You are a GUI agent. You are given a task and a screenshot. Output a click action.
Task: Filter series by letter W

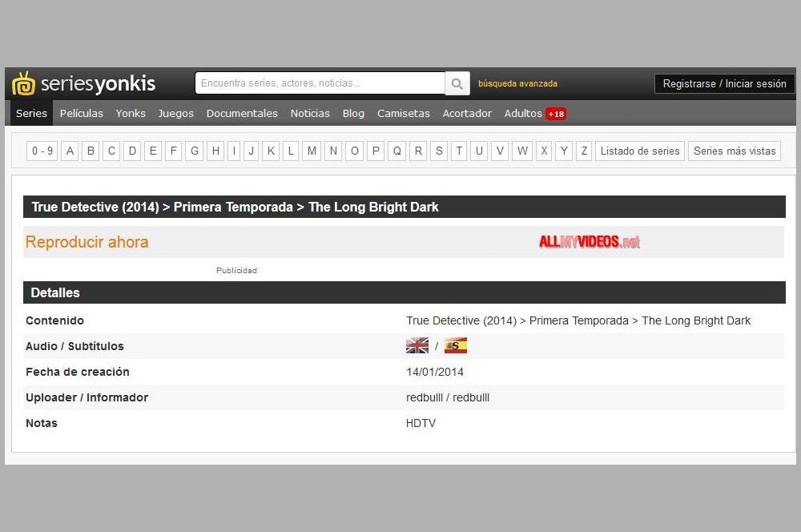point(522,151)
